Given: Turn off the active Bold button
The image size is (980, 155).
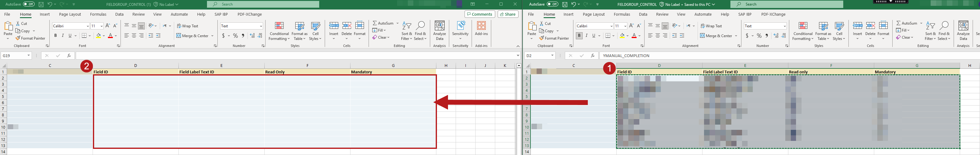Looking at the screenshot, I should click(x=579, y=36).
